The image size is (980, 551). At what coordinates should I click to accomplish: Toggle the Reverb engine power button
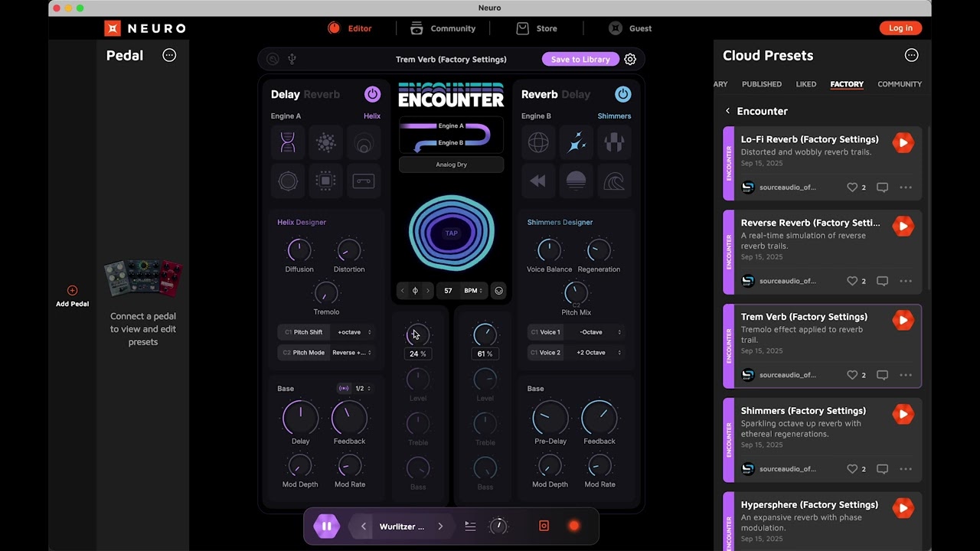pyautogui.click(x=622, y=94)
